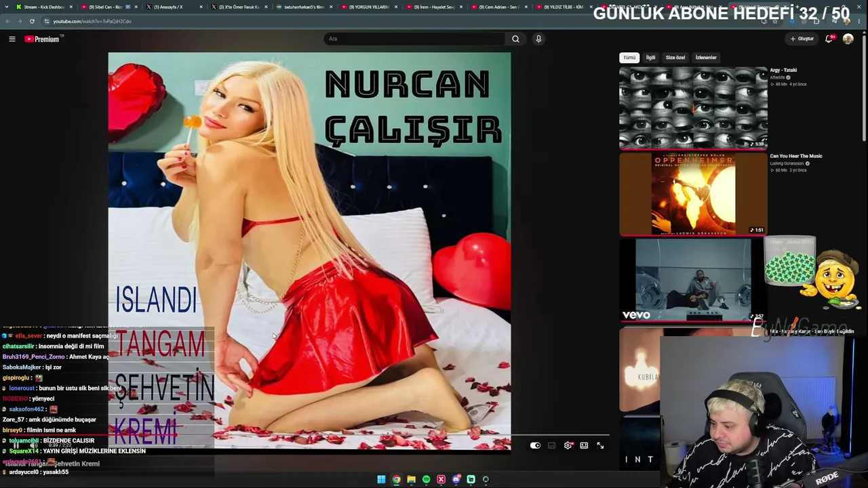Open the Oppenheimer soundtrack thumbnail
868x488 pixels.
coord(693,193)
